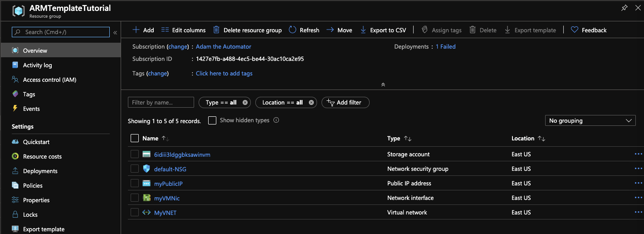644x234 pixels.
Task: Click the Refresh icon in toolbar
Action: click(293, 30)
